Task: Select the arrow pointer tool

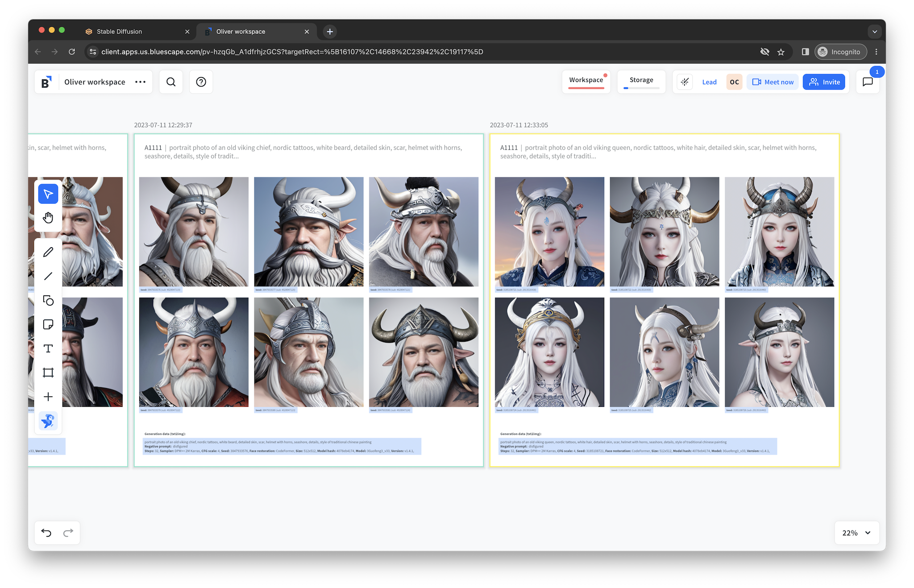Action: [x=48, y=194]
